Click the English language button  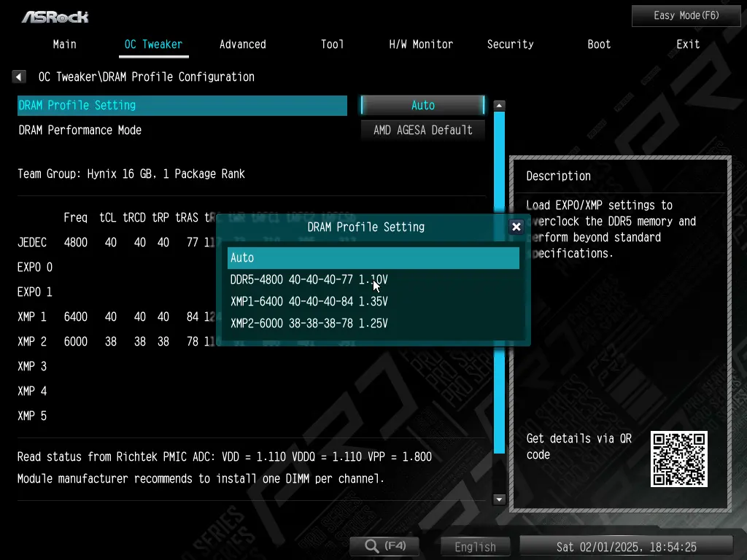(x=475, y=547)
